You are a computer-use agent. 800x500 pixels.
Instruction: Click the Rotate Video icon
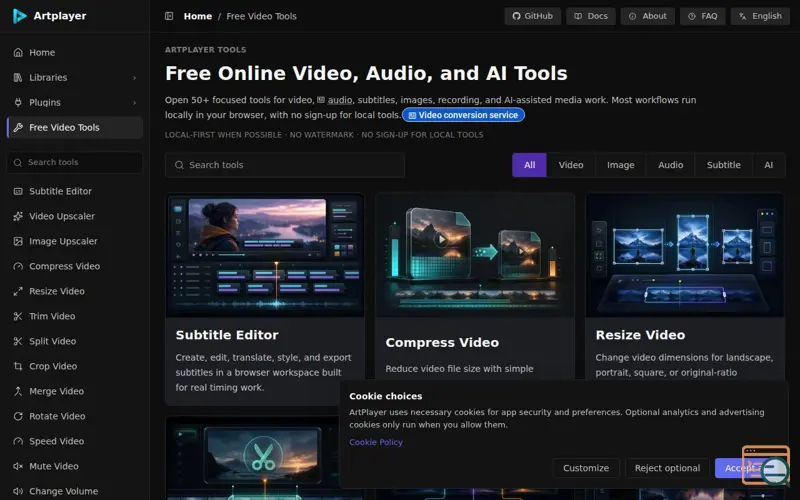click(18, 416)
